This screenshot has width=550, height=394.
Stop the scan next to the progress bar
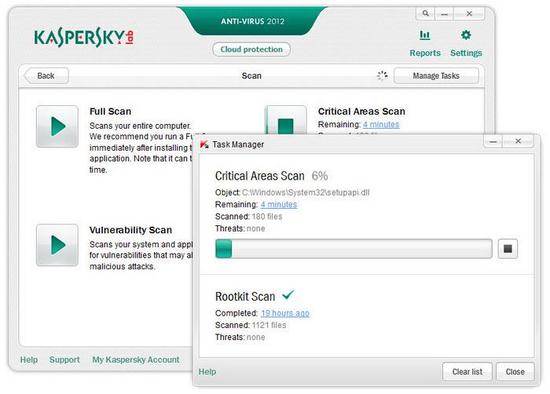coord(508,249)
